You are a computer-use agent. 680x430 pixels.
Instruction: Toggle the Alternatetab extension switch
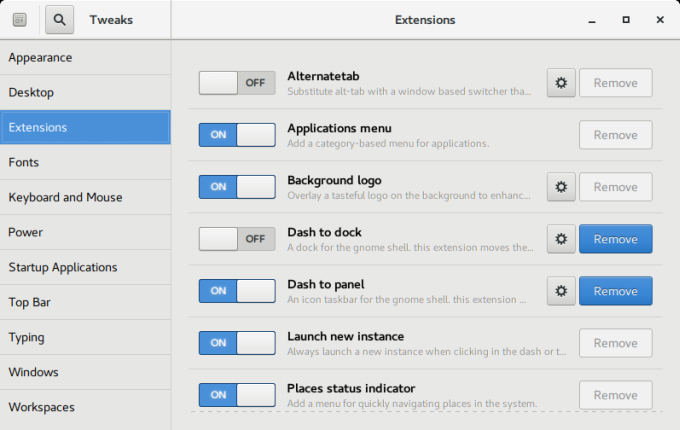237,83
